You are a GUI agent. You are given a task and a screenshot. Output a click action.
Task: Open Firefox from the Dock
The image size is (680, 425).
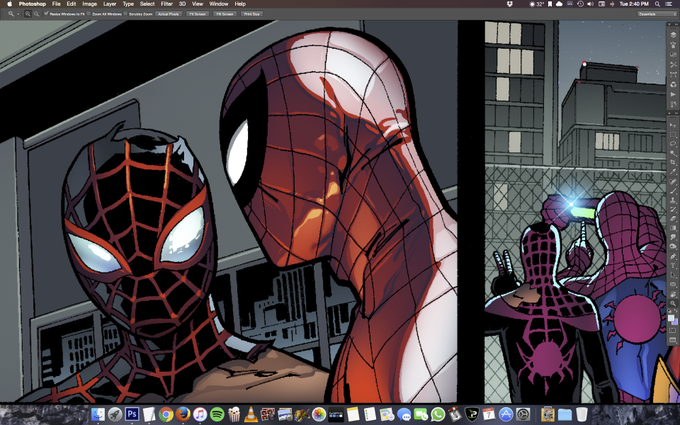click(x=183, y=414)
